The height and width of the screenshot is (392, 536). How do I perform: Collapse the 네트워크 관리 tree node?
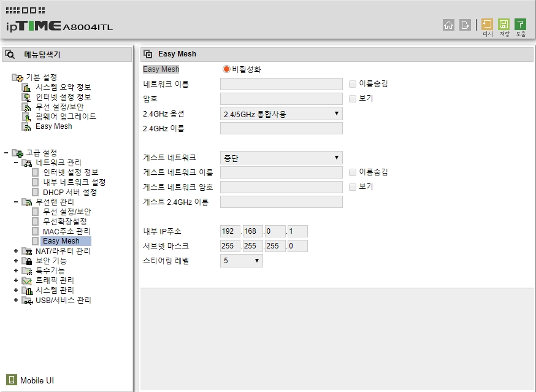[x=16, y=163]
